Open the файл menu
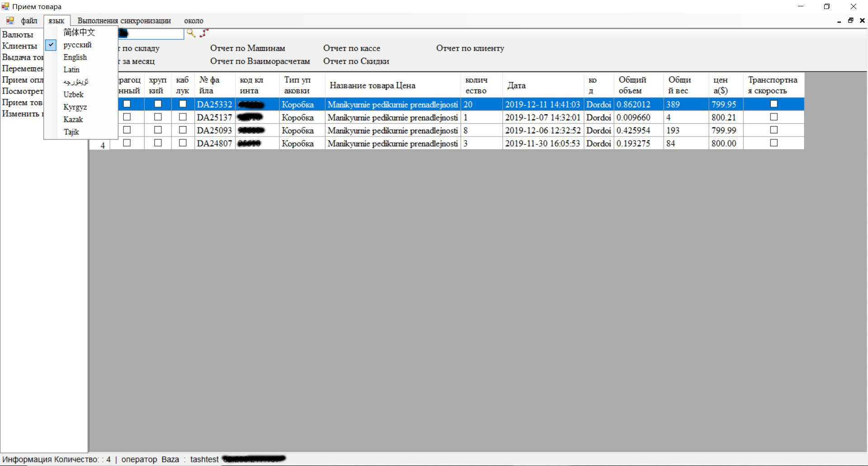This screenshot has width=868, height=466. click(x=29, y=21)
